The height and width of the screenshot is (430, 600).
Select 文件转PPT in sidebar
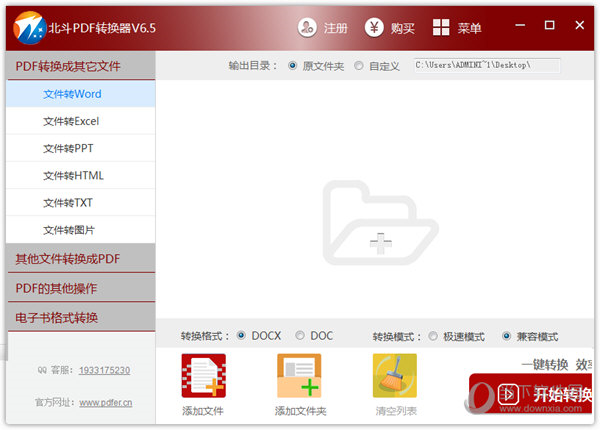click(81, 148)
